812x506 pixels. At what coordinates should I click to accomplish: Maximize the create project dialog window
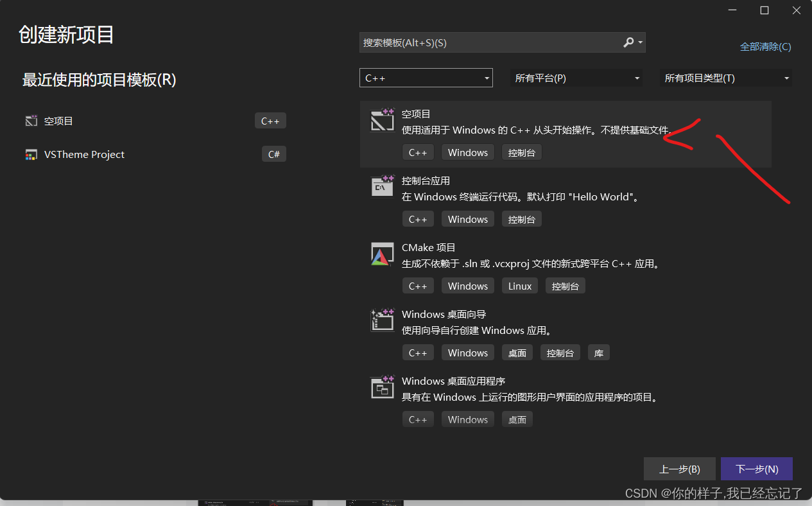tap(764, 10)
